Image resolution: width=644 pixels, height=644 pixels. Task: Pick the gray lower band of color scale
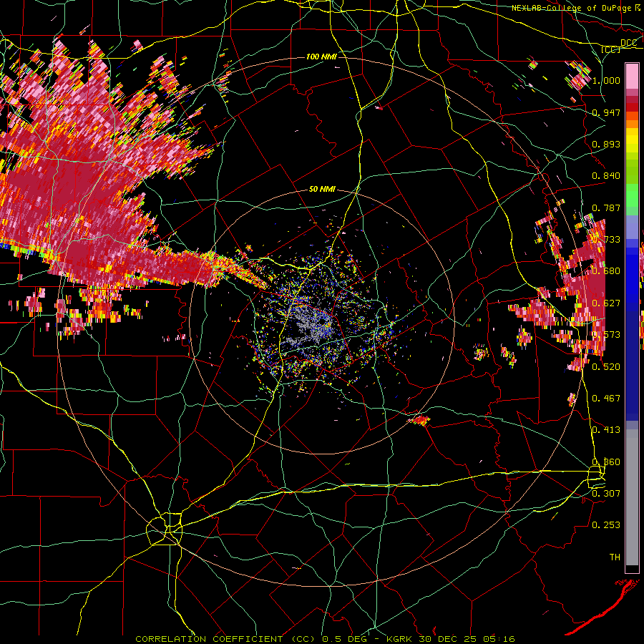point(632,497)
